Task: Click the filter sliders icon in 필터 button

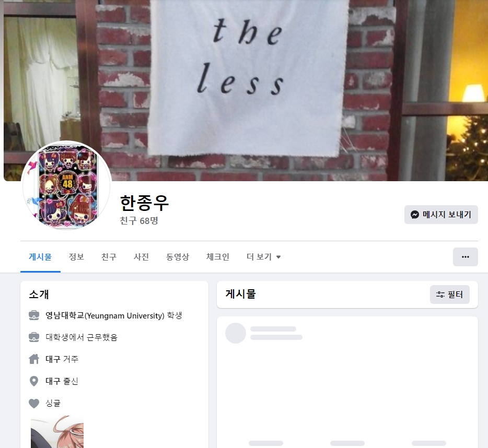Action: (440, 294)
